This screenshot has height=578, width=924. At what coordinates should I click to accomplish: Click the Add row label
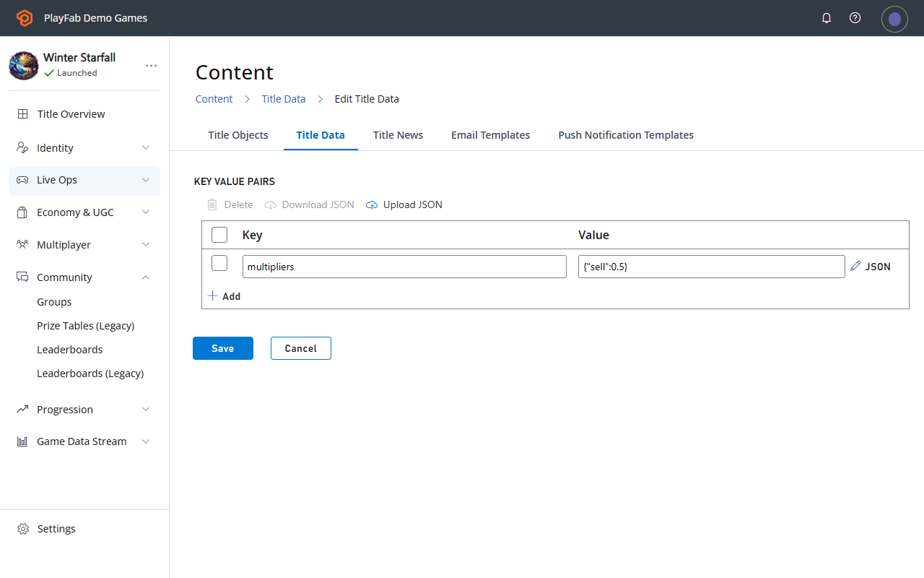click(232, 296)
